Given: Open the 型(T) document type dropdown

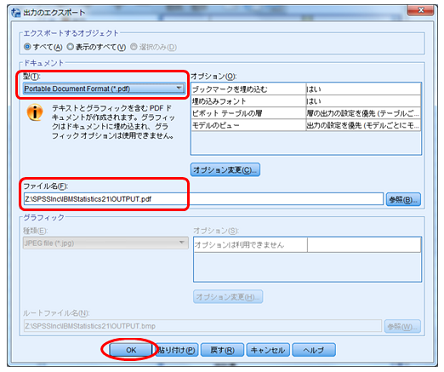Looking at the screenshot, I should [x=104, y=89].
